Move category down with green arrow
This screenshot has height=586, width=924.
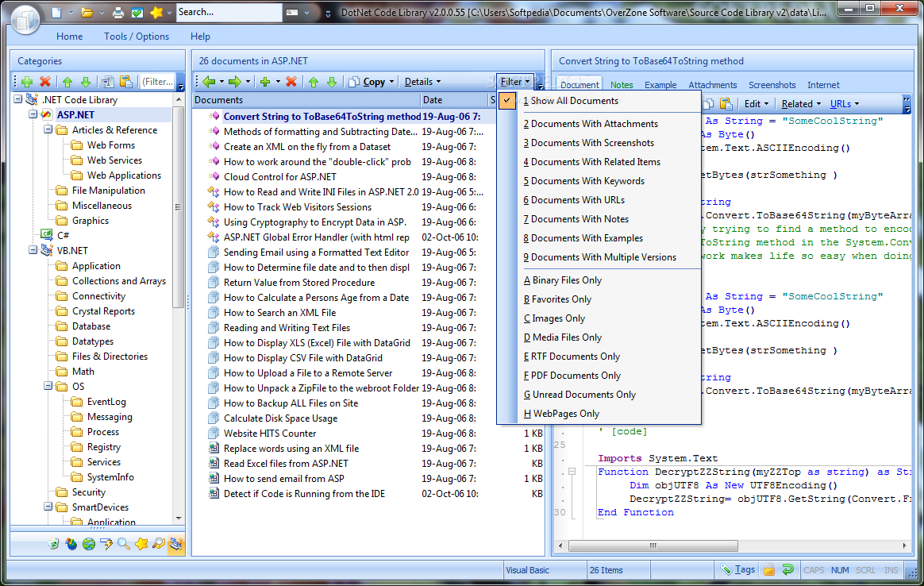click(x=86, y=82)
